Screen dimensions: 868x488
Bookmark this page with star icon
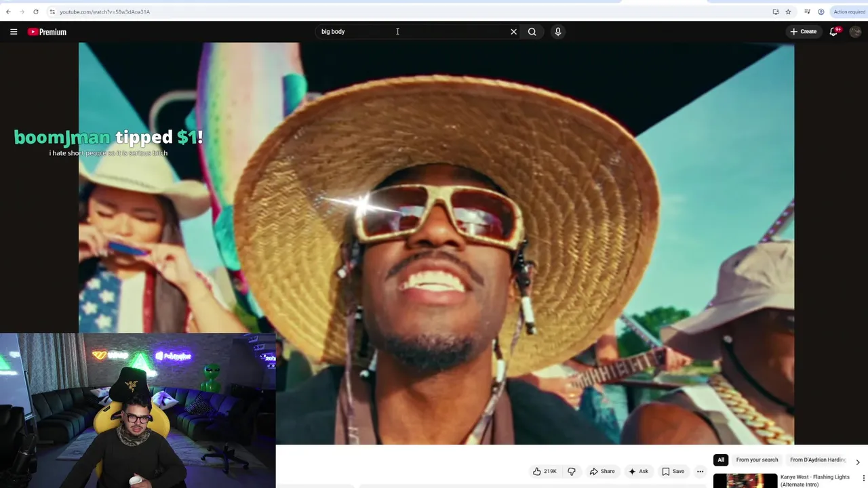(x=788, y=12)
